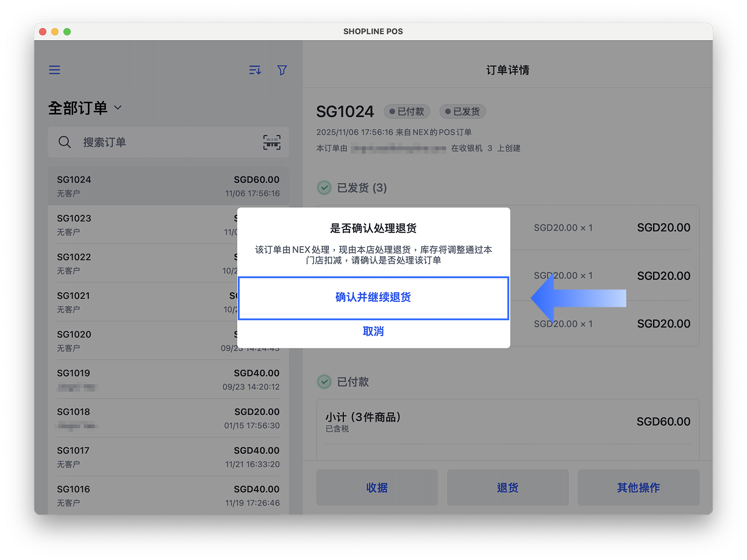This screenshot has height=560, width=747.
Task: Click the macOS red close window button
Action: click(x=43, y=32)
